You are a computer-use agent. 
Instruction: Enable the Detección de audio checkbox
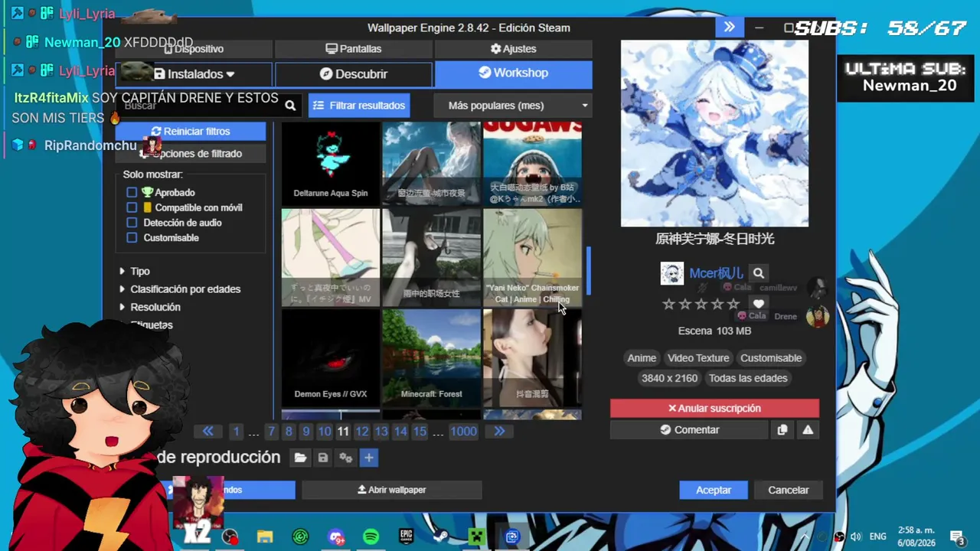coord(132,223)
